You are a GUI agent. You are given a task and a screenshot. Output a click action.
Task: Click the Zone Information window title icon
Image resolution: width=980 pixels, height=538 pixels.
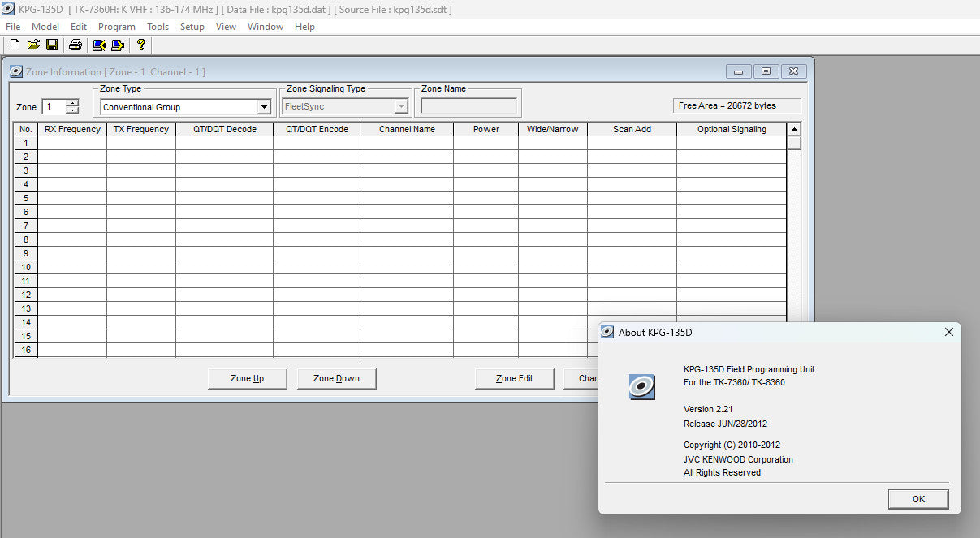16,71
